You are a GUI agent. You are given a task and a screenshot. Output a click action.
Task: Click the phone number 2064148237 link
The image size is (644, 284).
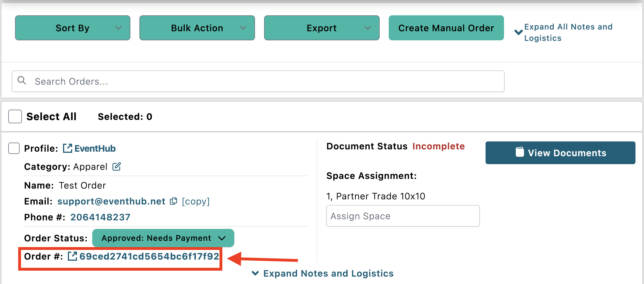pos(100,217)
